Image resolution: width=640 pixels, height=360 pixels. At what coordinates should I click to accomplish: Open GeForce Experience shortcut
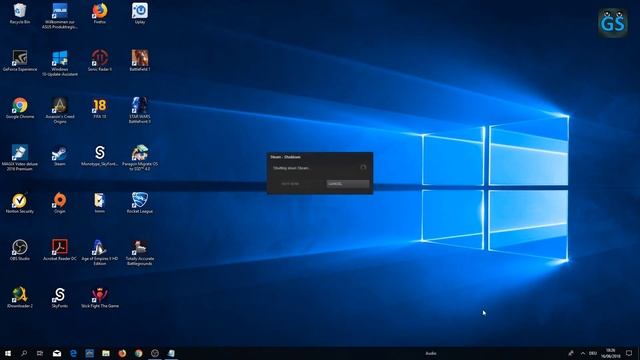(x=20, y=60)
